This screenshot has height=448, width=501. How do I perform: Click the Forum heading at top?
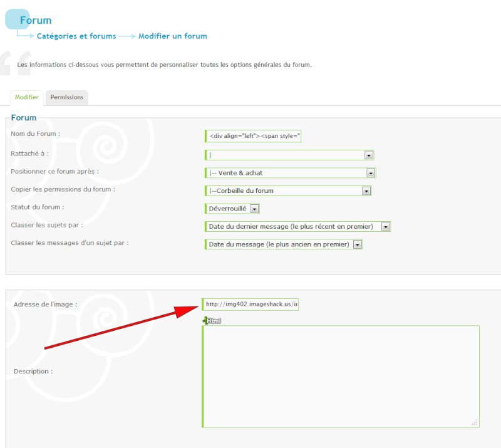(36, 20)
